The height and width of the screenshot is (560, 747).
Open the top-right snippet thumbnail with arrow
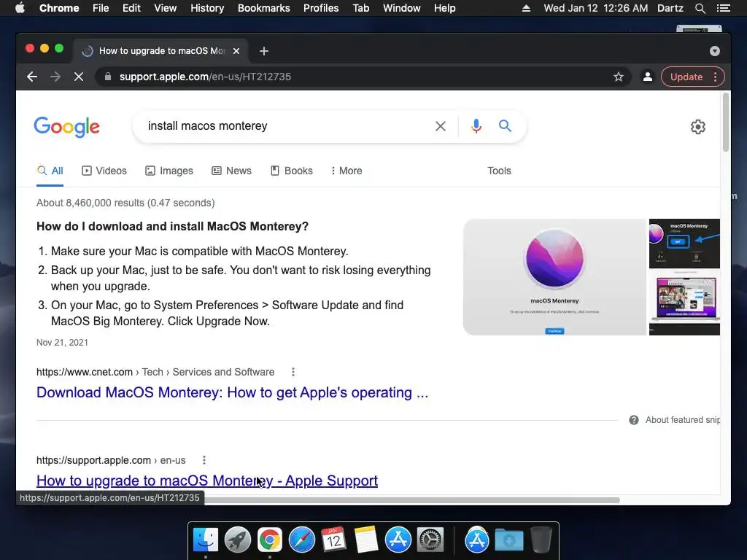click(x=684, y=244)
